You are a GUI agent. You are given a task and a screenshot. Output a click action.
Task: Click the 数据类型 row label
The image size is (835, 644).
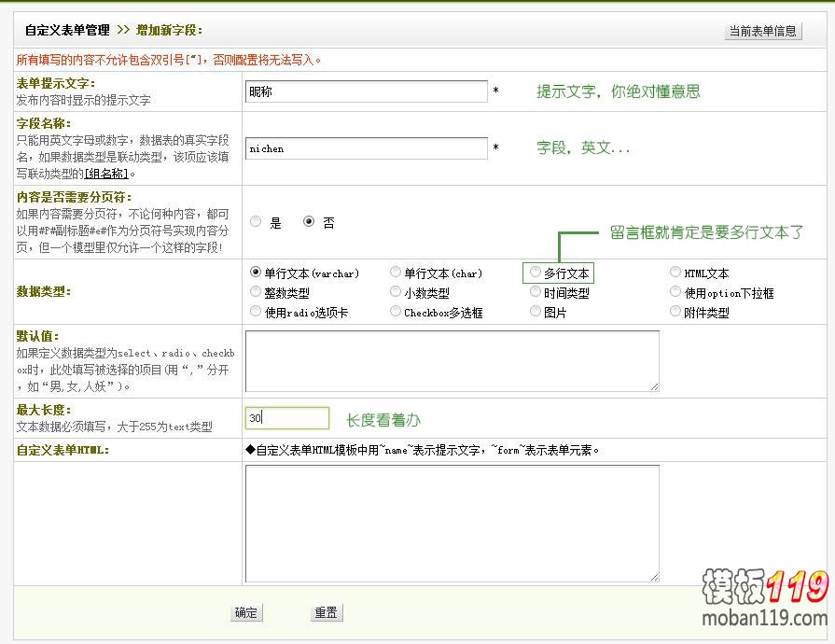coord(43,291)
